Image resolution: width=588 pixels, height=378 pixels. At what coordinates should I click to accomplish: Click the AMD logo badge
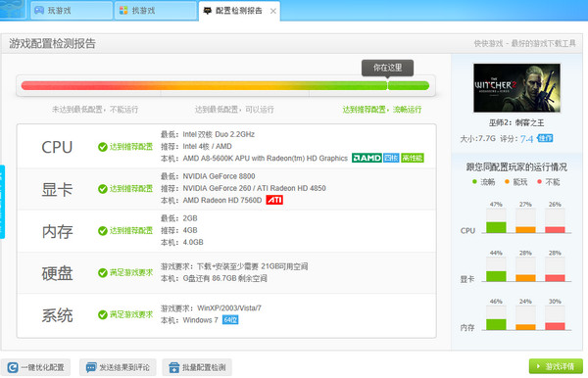[x=367, y=158]
